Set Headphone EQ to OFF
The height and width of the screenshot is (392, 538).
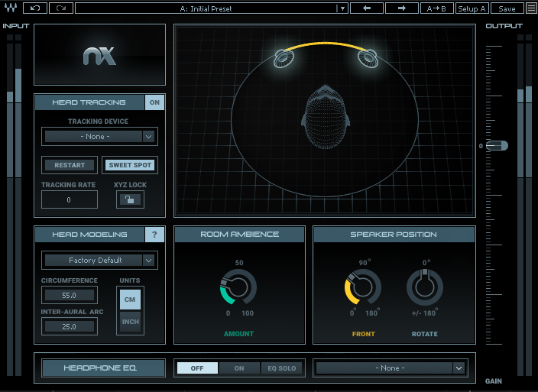point(197,368)
